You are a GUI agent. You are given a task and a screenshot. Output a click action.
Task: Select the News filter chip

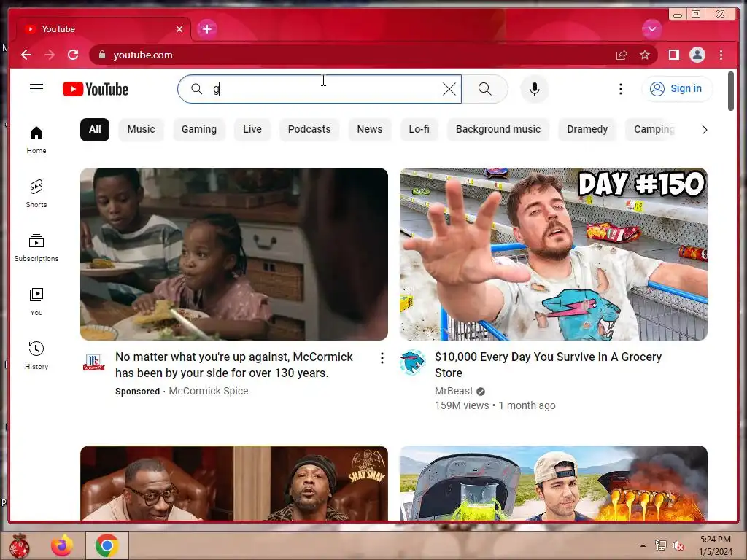370,130
